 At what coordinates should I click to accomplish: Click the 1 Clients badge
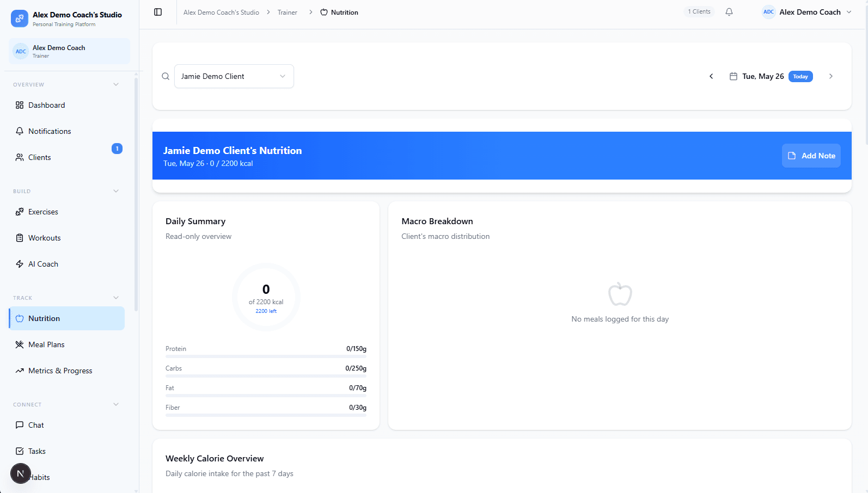(x=699, y=11)
